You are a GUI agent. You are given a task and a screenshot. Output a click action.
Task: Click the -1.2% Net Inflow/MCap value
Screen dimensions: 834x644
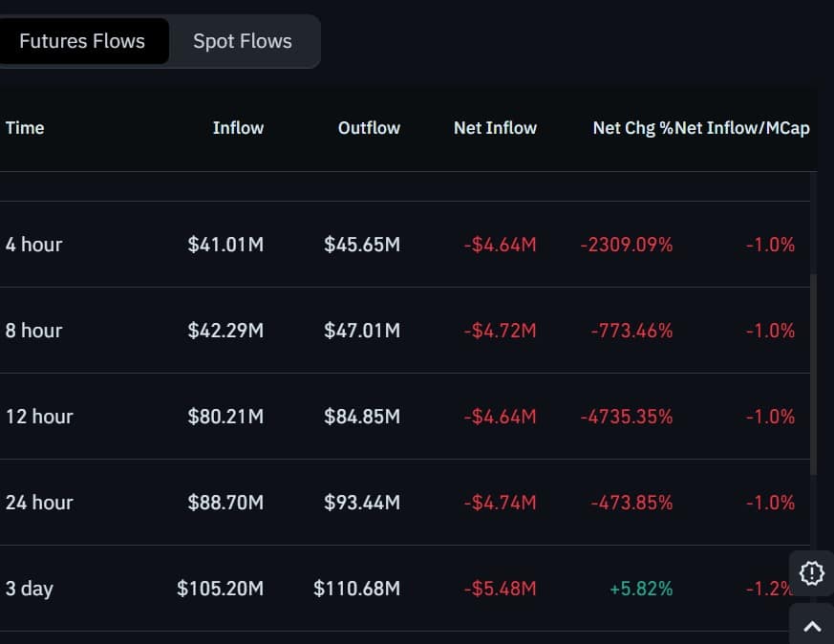(770, 589)
